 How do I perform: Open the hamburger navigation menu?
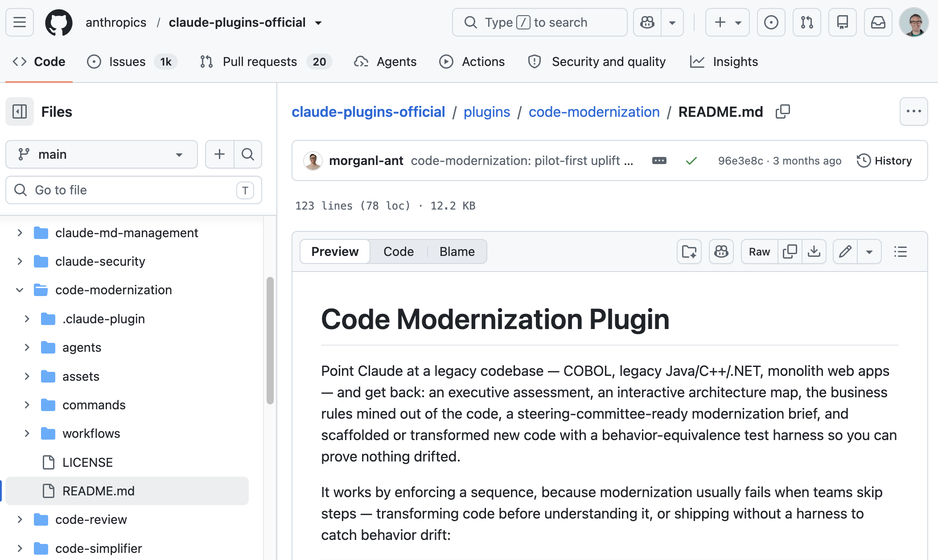(20, 22)
